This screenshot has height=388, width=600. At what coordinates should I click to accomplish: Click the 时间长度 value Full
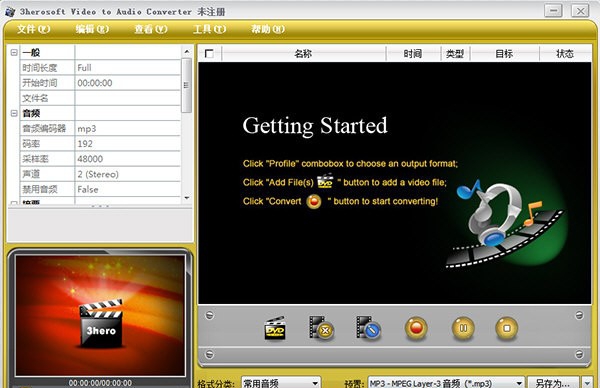click(127, 68)
